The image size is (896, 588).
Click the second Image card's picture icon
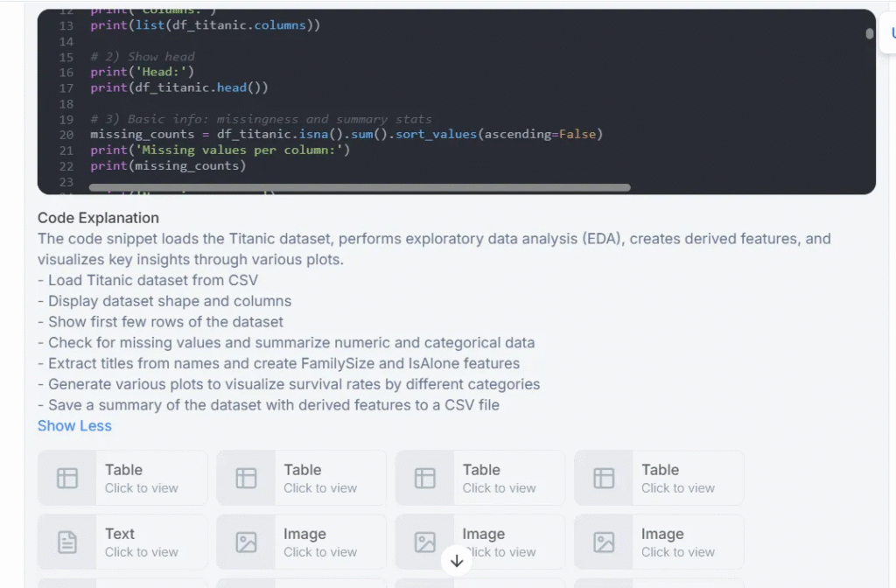pyautogui.click(x=425, y=542)
